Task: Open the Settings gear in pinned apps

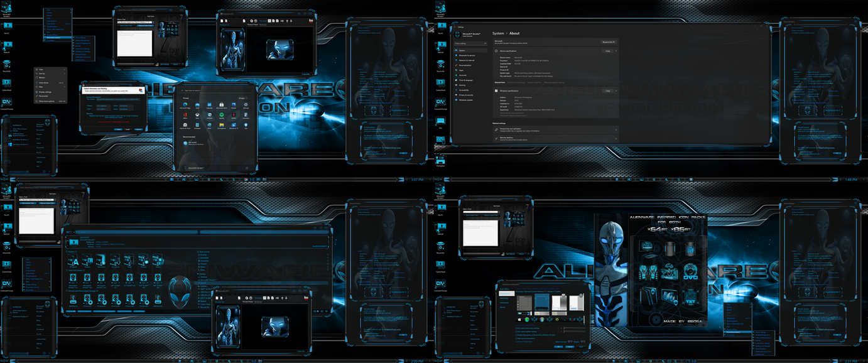Action: tap(246, 105)
